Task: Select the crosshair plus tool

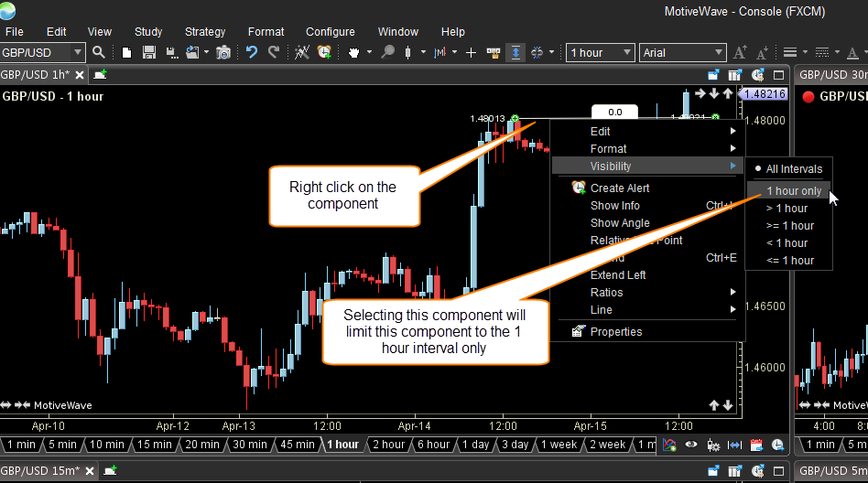Action: pyautogui.click(x=472, y=52)
